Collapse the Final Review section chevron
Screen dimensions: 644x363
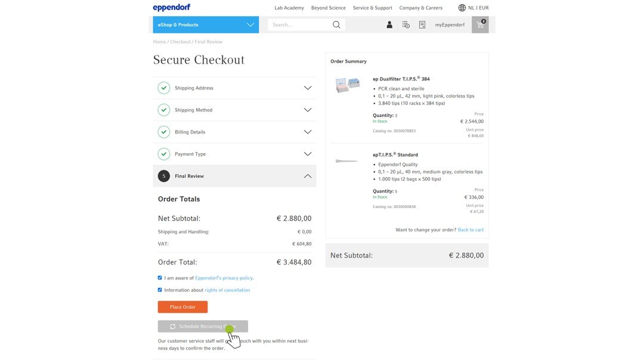(x=308, y=176)
